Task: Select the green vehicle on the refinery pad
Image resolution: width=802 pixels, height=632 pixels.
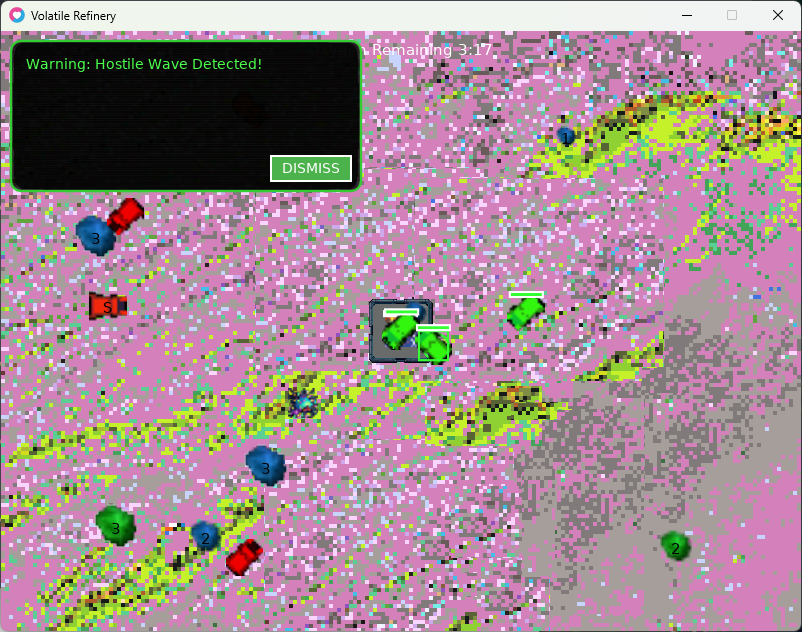Action: coord(399,331)
